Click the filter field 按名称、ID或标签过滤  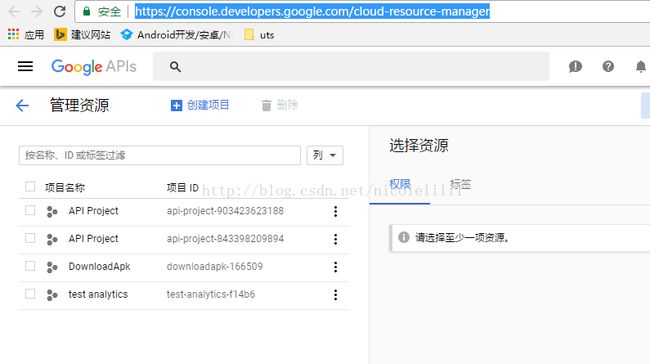click(x=160, y=155)
